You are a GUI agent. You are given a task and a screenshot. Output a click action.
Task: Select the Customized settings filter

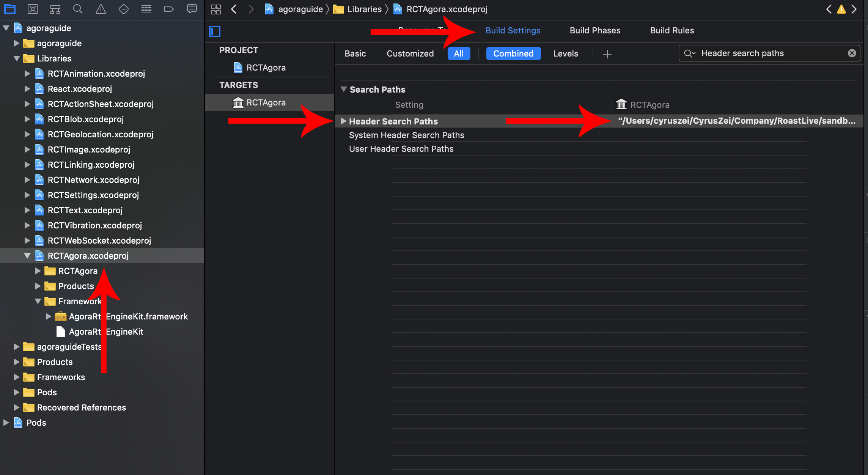410,53
